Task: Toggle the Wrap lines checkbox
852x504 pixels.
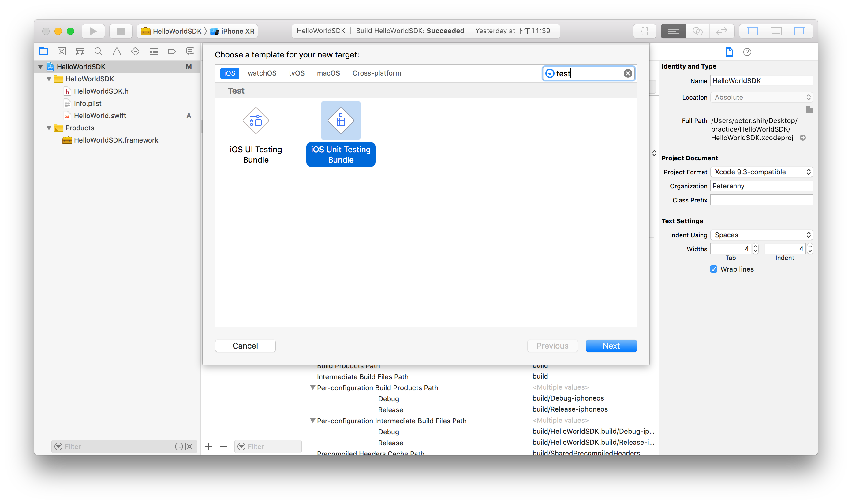Action: point(713,269)
